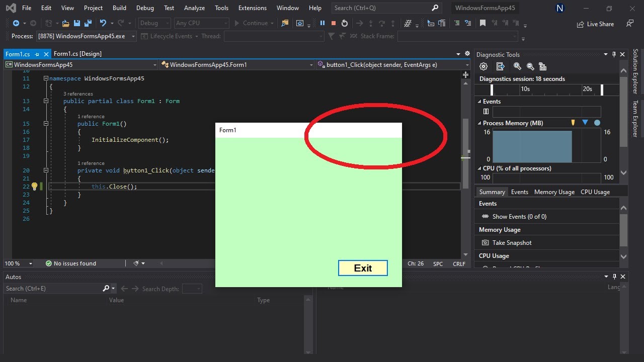Open the button1_Click member dropdown
644x362 pixels.
click(394, 64)
